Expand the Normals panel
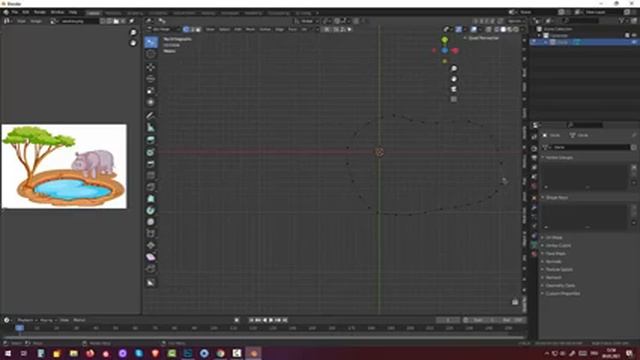This screenshot has height=360, width=640. point(552,262)
